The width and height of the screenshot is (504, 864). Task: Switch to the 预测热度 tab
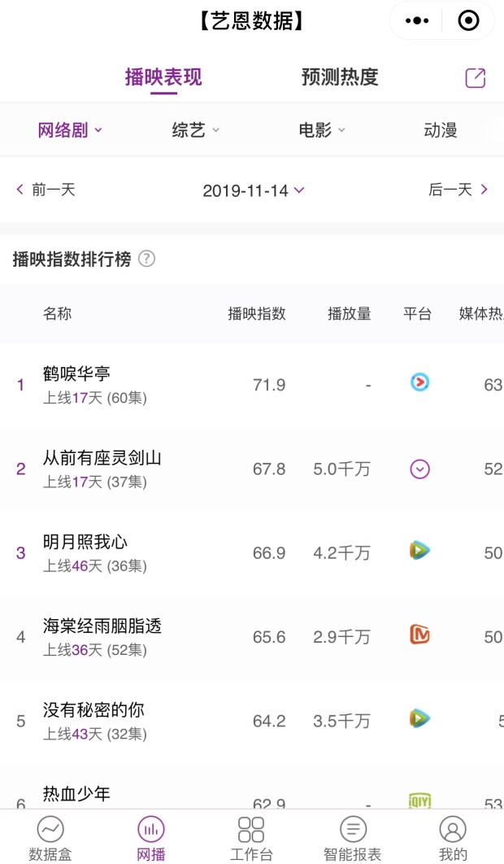340,77
